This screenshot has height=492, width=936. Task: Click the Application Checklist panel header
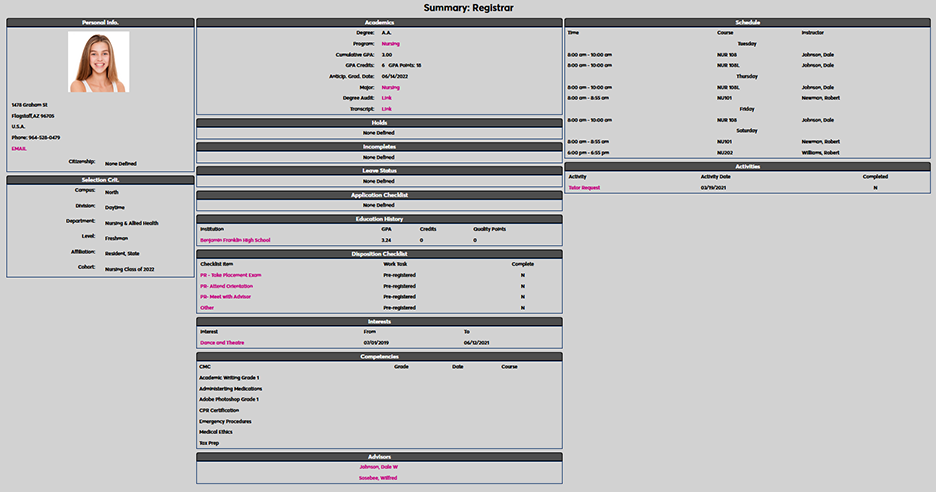pos(379,195)
